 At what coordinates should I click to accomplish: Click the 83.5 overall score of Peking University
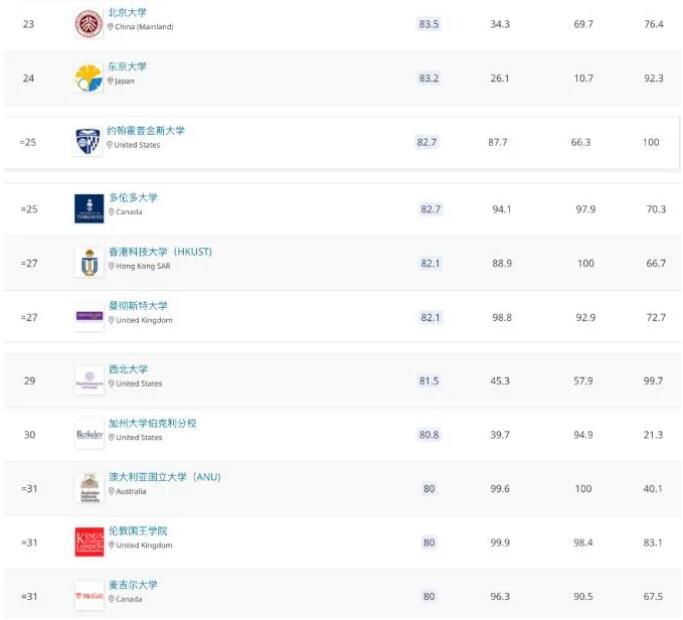point(429,24)
